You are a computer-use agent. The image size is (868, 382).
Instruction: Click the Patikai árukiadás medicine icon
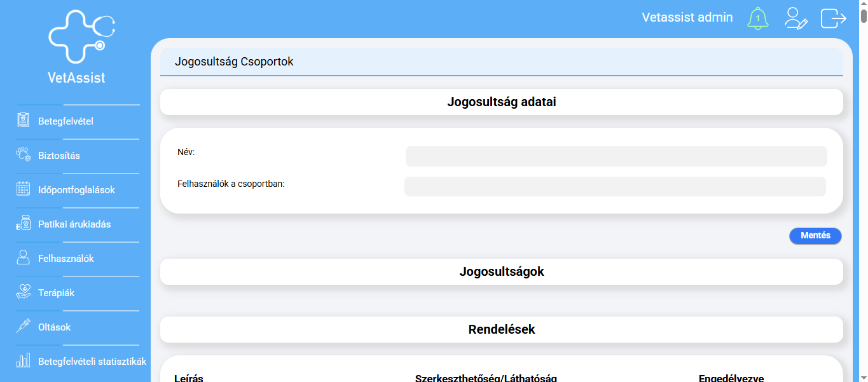coord(24,224)
